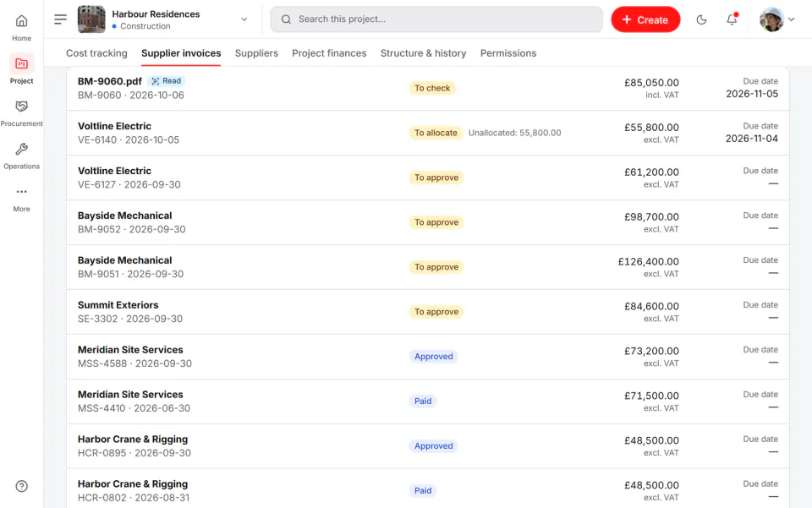The width and height of the screenshot is (812, 508).
Task: Open Bayside Mechanical invoice BM-9051
Action: tap(428, 267)
